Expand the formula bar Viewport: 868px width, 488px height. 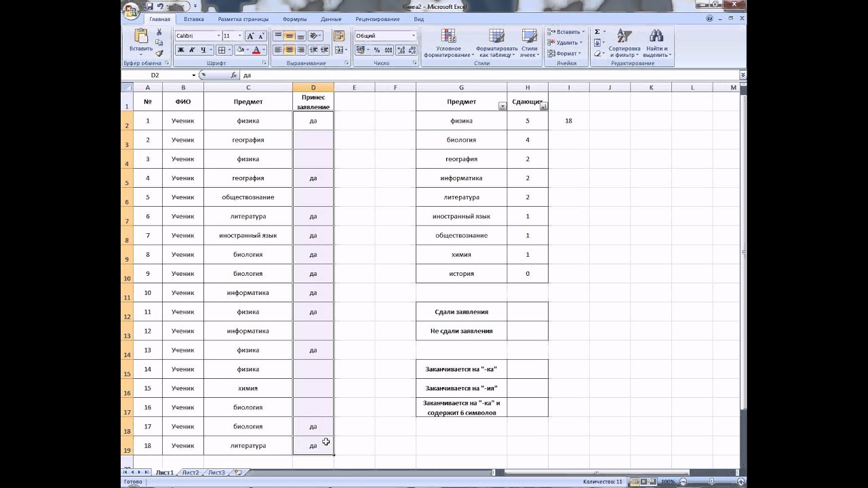(x=743, y=75)
